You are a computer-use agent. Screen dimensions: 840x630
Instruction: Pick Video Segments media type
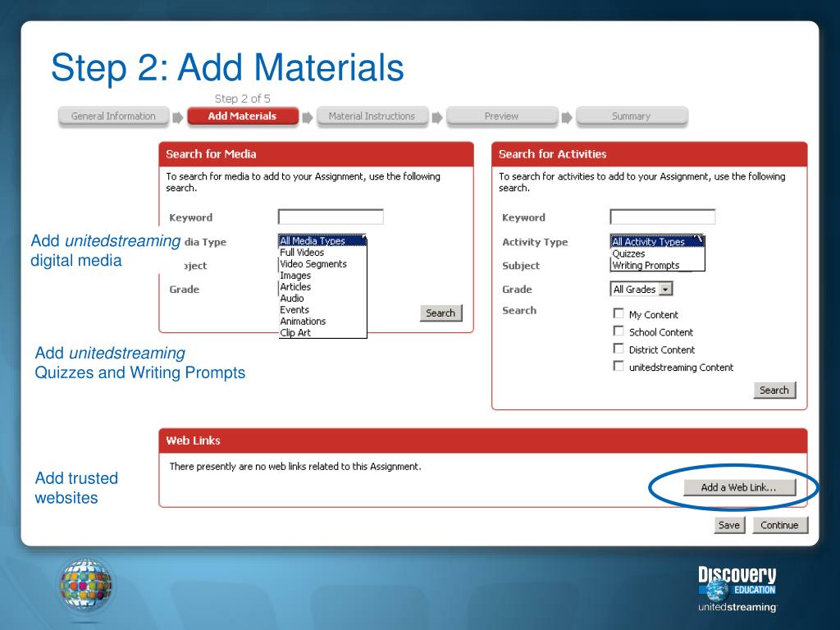point(322,263)
